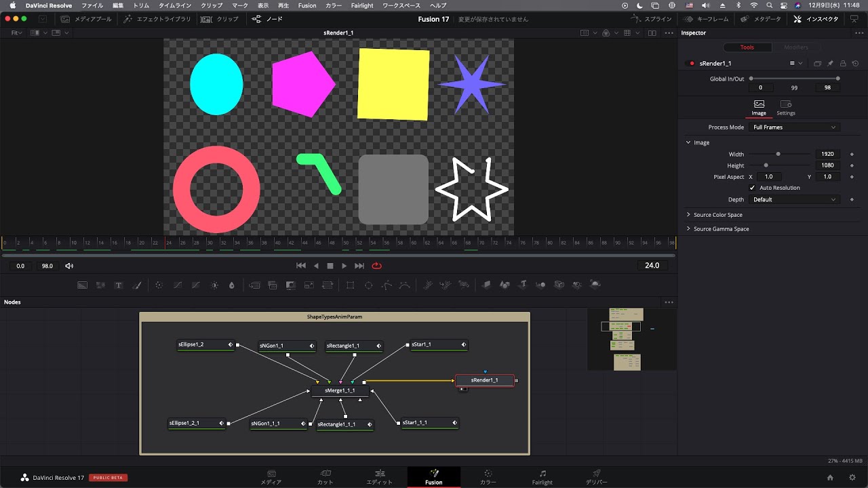Image resolution: width=868 pixels, height=488 pixels.
Task: Add a Text 3D tool from the toolbar
Action: point(523,285)
